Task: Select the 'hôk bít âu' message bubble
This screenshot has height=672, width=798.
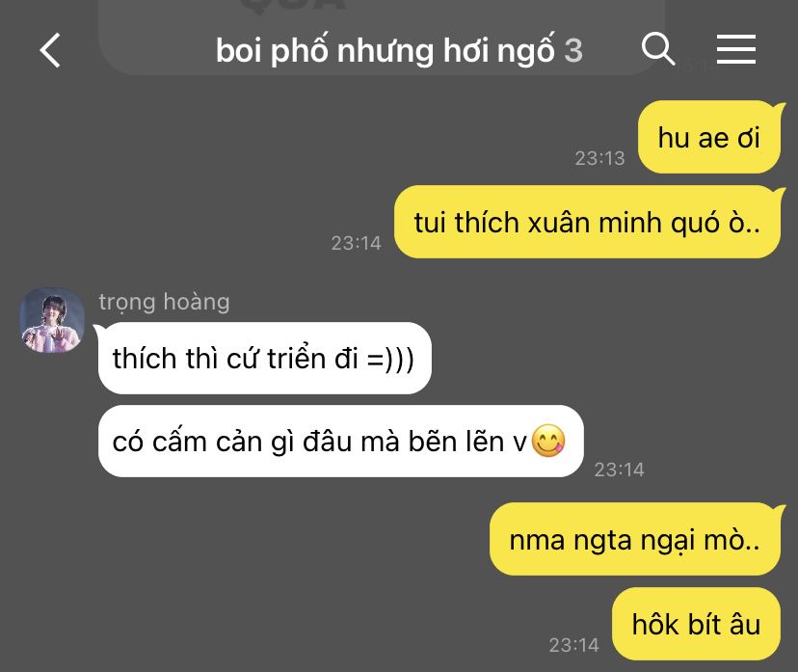Action: click(696, 624)
